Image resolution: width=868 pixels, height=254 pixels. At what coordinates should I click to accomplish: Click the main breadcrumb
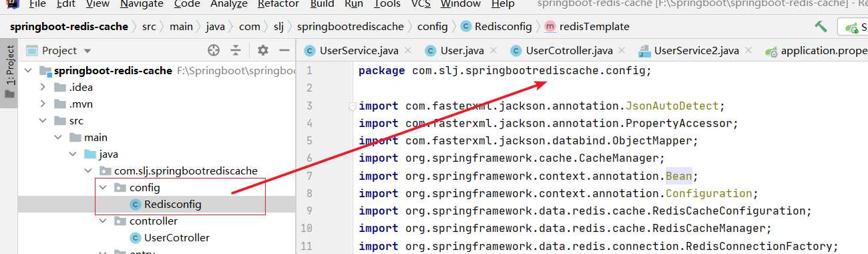181,27
